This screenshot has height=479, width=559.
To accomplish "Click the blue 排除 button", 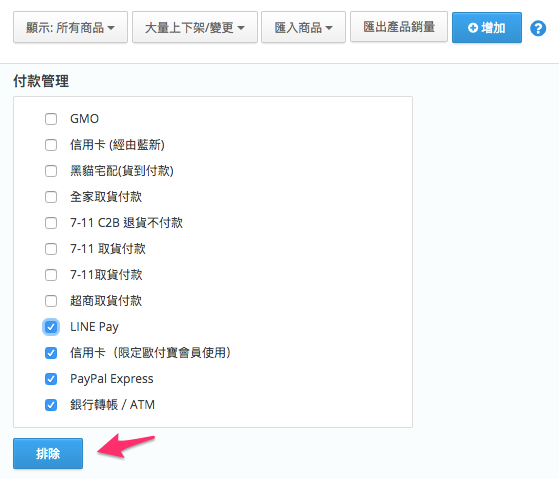I will coord(48,453).
